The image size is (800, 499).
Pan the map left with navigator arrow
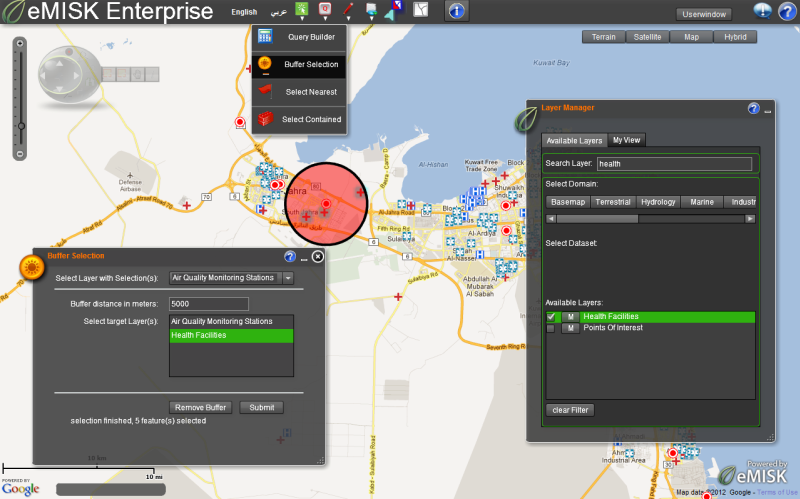[43, 76]
